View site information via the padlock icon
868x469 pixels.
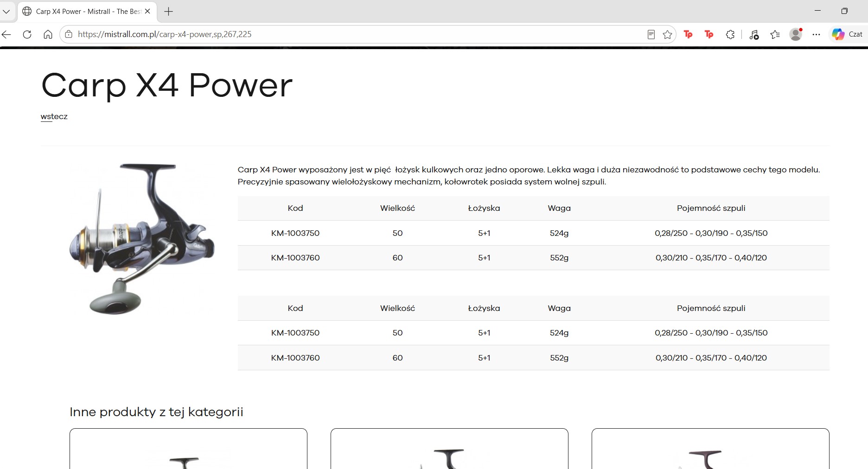pos(69,34)
